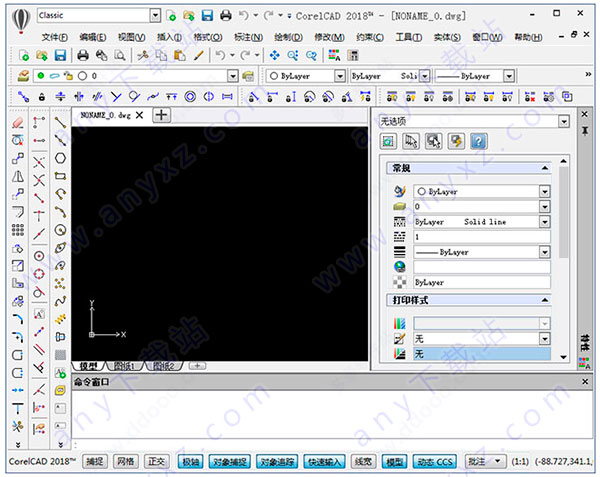Select the Rectangle tool icon

pos(60,176)
